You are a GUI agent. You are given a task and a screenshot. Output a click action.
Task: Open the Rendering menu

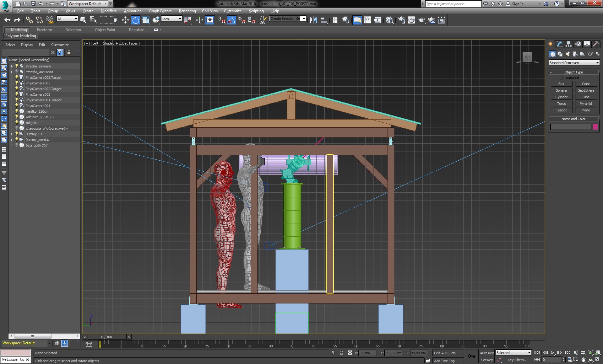tap(187, 11)
